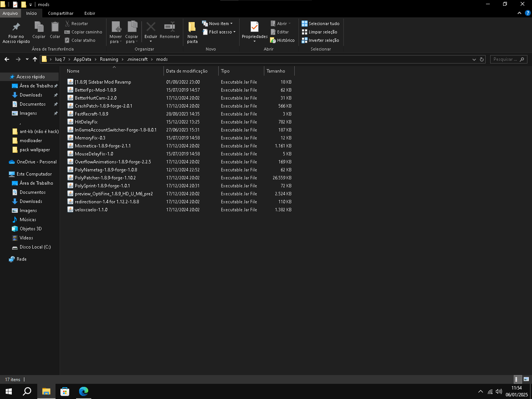Click .minecraft in the address path
Image resolution: width=532 pixels, height=399 pixels.
click(137, 59)
